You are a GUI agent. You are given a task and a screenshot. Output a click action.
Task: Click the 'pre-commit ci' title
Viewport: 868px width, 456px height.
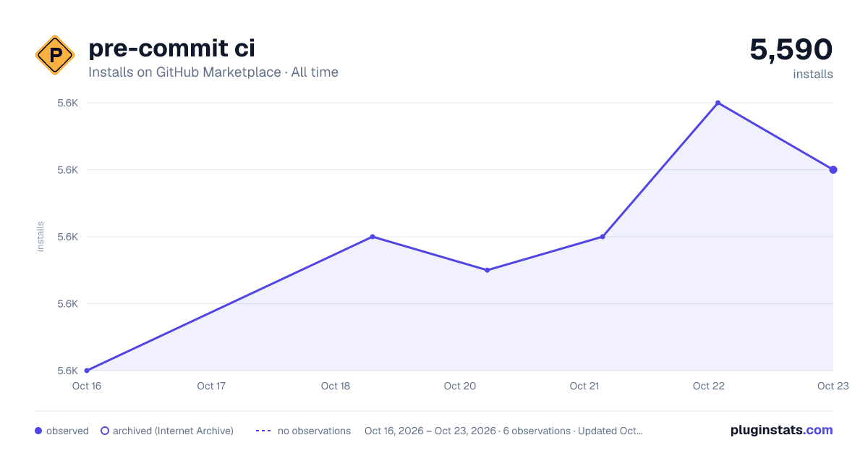coord(171,48)
